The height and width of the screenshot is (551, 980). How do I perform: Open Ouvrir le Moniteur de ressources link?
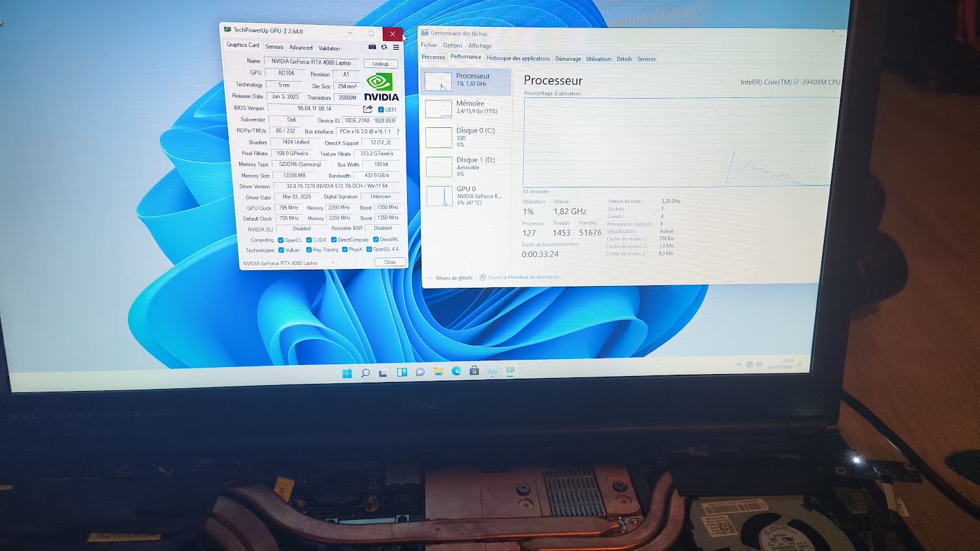(523, 277)
